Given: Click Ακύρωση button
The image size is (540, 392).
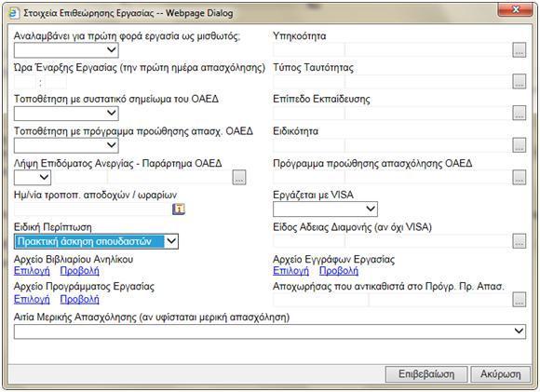Looking at the screenshot, I should 500,374.
